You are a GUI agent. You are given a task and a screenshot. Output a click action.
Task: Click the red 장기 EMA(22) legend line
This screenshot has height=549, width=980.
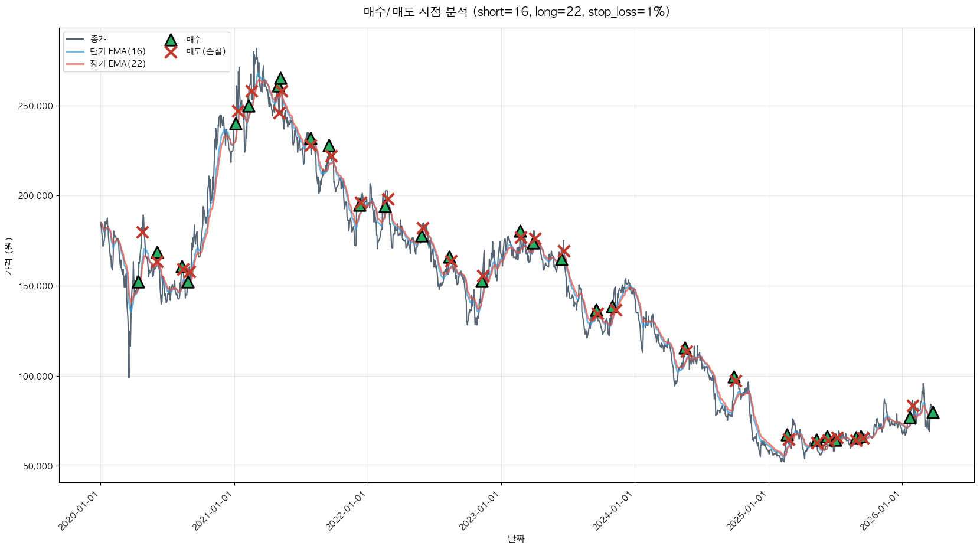click(x=76, y=64)
